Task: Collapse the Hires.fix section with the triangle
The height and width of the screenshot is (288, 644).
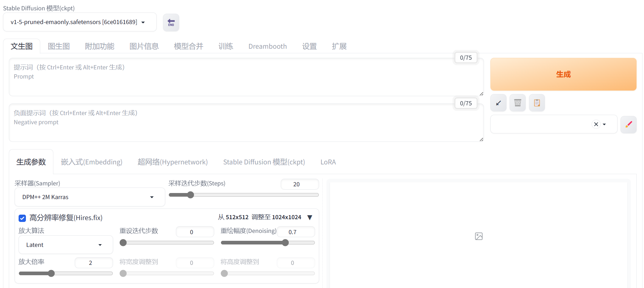Action: (310, 217)
